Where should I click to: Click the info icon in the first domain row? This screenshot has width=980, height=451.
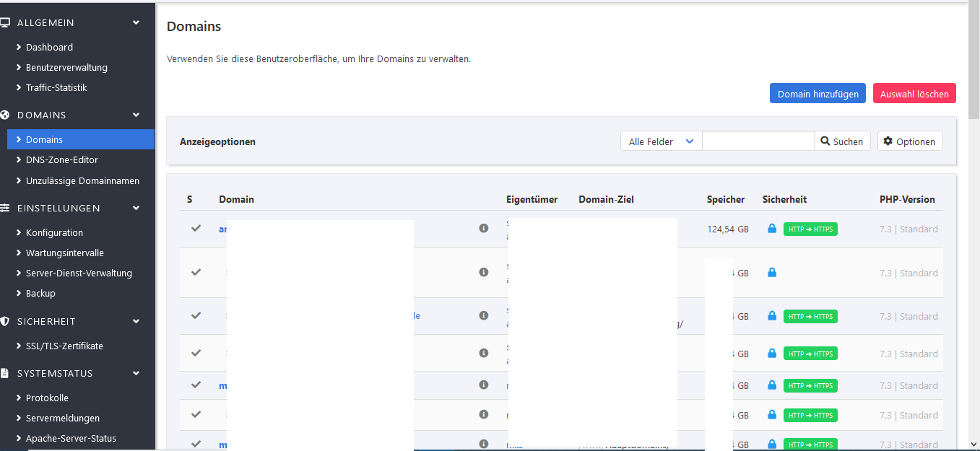[484, 229]
